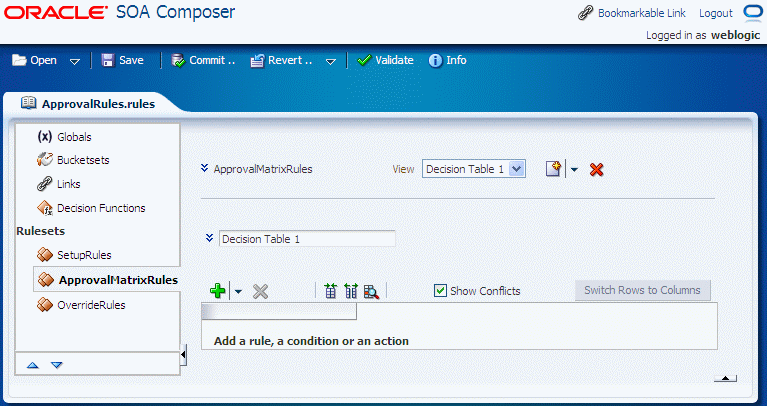
Task: Open the Revert dropdown arrow
Action: tap(331, 62)
